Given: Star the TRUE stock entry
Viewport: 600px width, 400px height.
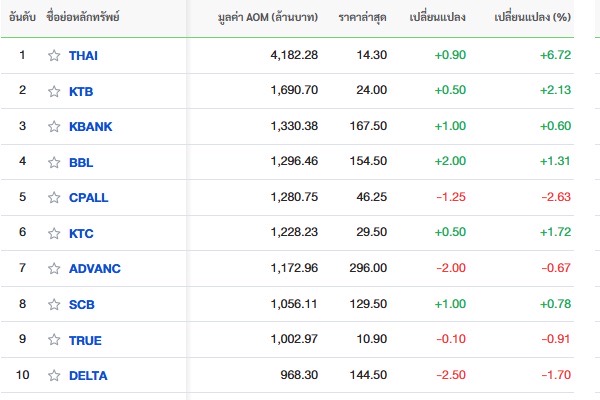Looking at the screenshot, I should coord(54,340).
